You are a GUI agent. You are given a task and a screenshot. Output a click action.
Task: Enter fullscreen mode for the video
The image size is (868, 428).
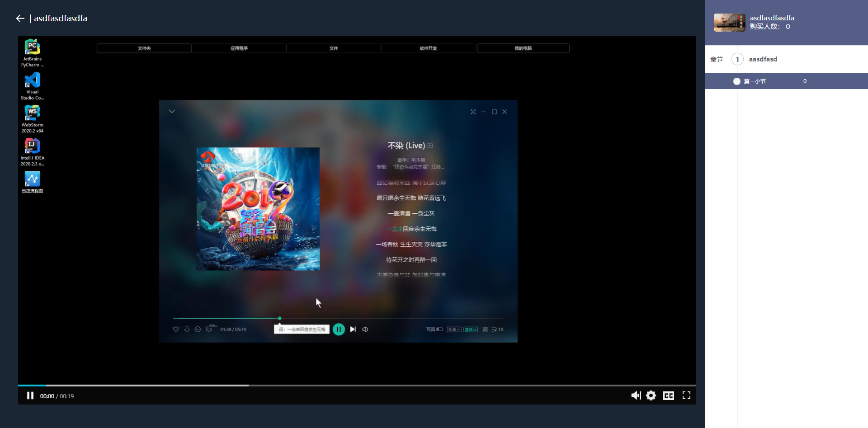(x=686, y=395)
